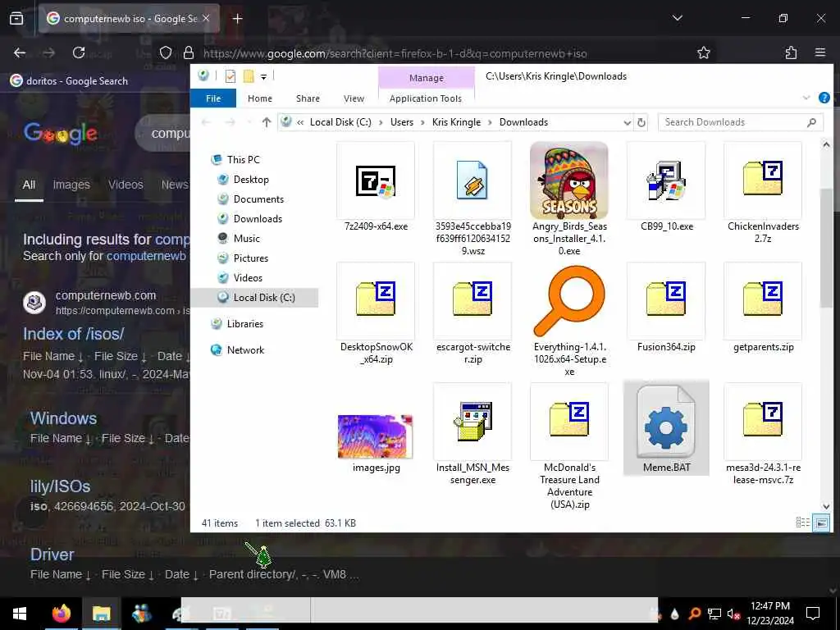
Task: Open the Home ribbon tab
Action: pos(260,98)
